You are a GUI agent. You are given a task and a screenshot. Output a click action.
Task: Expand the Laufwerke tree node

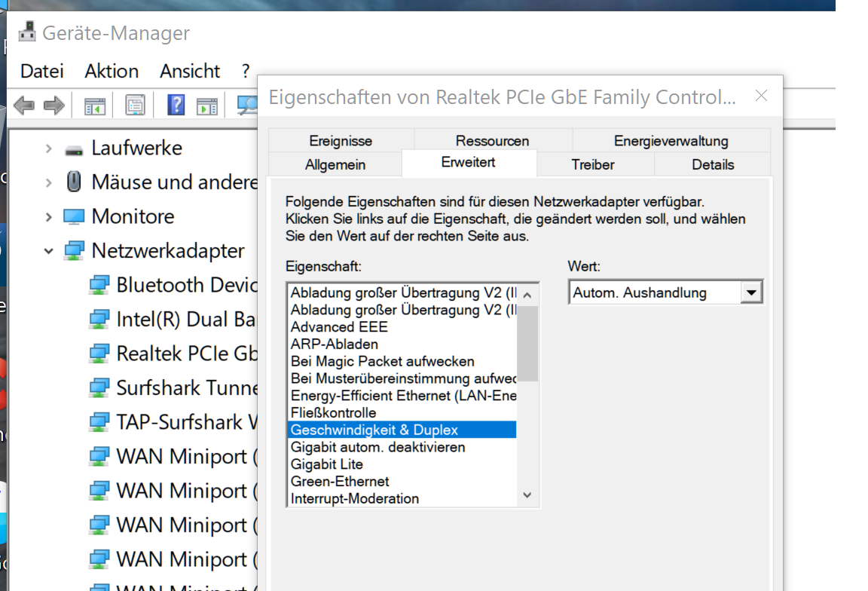[x=49, y=149]
